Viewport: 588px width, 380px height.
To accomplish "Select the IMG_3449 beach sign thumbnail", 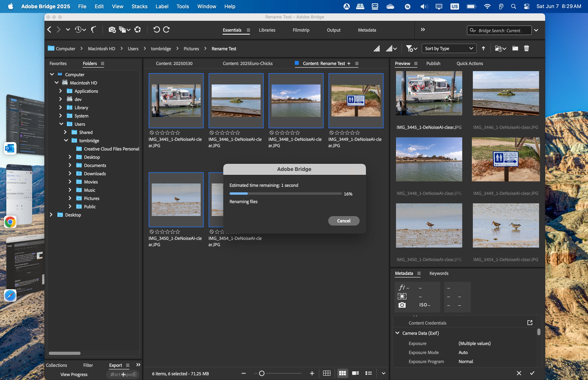I will pyautogui.click(x=356, y=101).
